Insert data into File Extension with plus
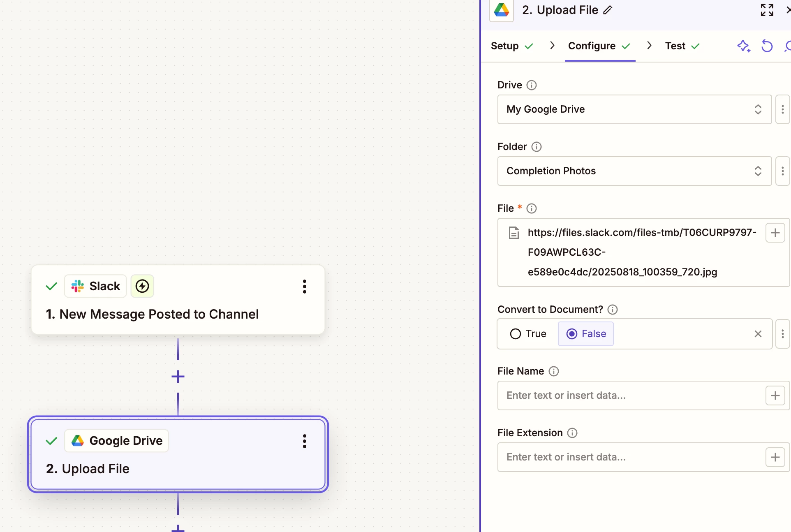 pos(775,457)
